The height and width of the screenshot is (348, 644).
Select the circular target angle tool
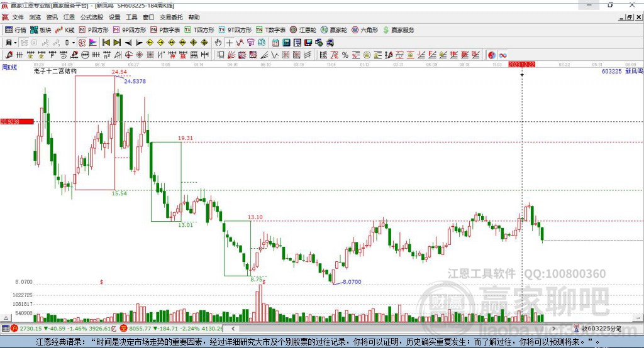pyautogui.click(x=128, y=55)
